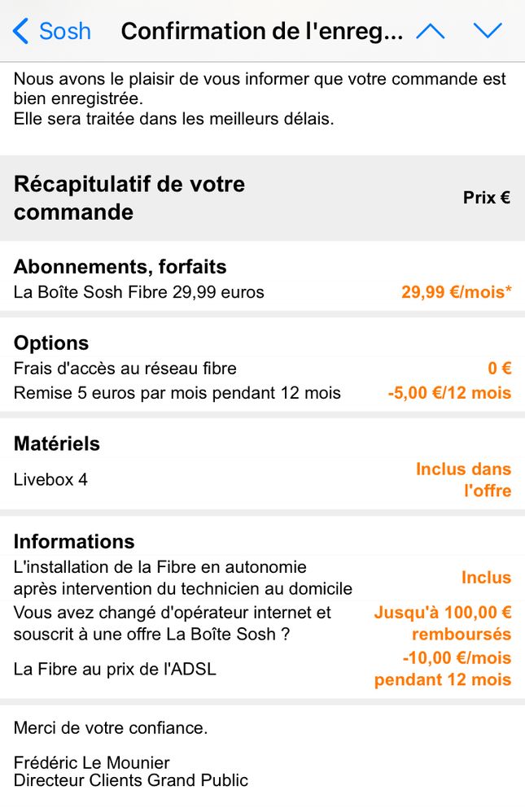Tap the Inclus dans l'offre label
Screen dimensions: 525x812
[x=463, y=480]
